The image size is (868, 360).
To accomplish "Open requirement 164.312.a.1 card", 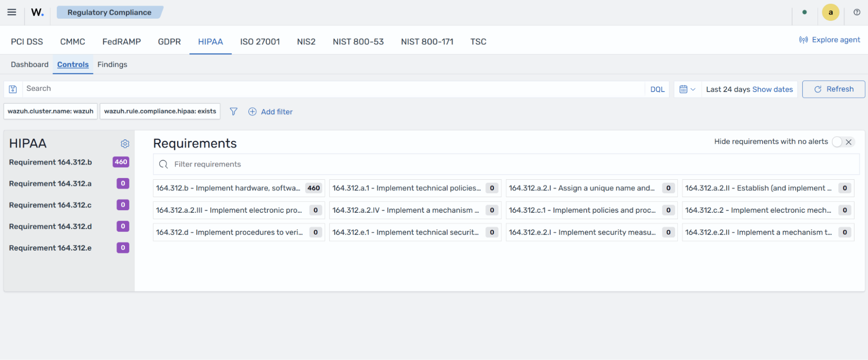I will (x=415, y=188).
